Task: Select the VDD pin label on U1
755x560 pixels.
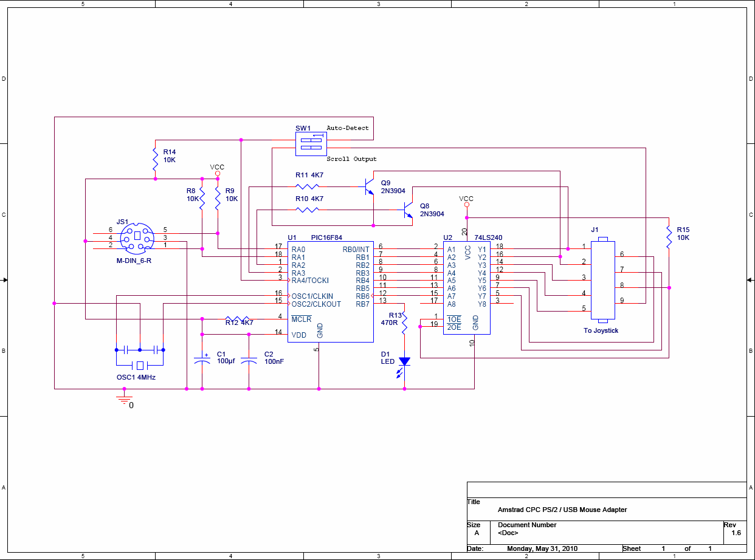Action: click(299, 335)
